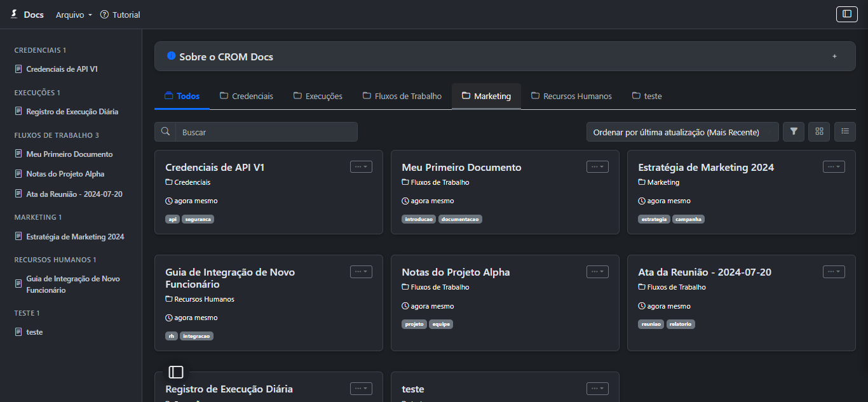Viewport: 868px width, 402px height.
Task: Open the Arquivo menu
Action: (74, 15)
